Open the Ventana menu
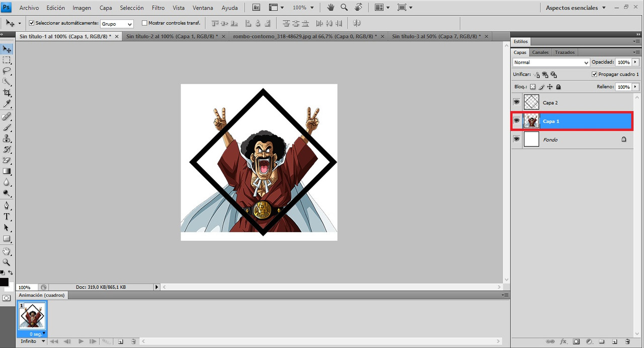The height and width of the screenshot is (348, 644). tap(203, 8)
